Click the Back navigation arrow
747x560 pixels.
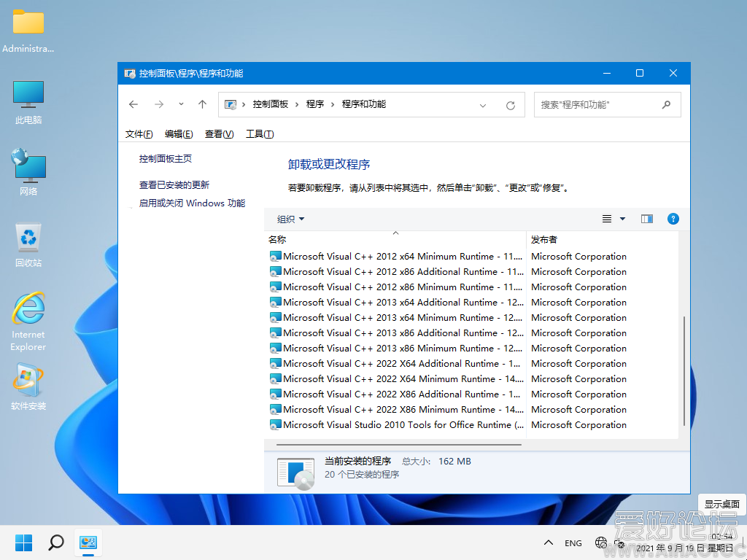133,104
